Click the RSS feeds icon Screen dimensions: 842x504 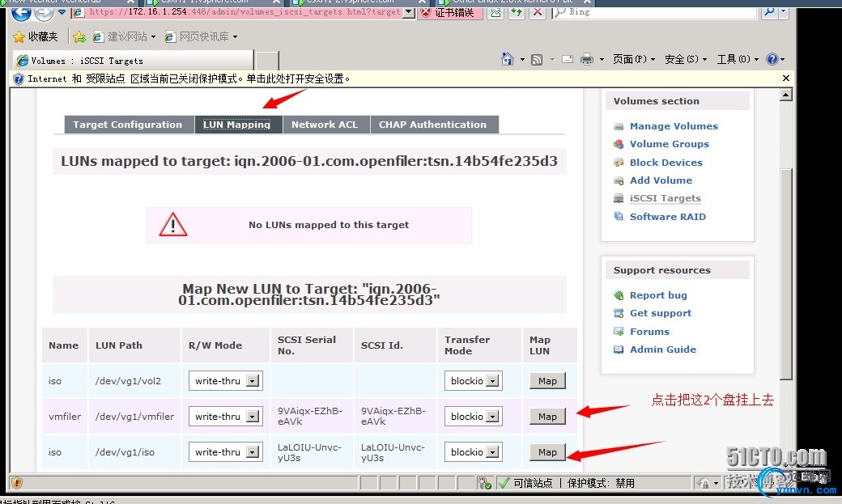[x=537, y=60]
